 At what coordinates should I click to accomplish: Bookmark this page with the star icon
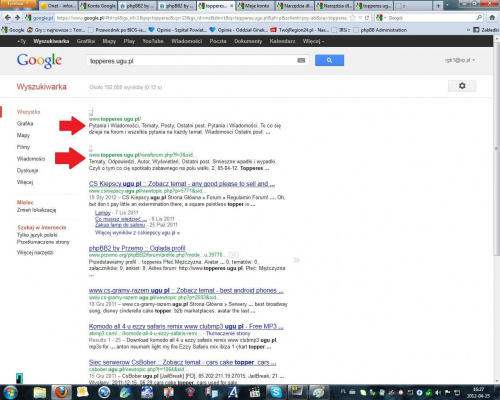(x=353, y=18)
